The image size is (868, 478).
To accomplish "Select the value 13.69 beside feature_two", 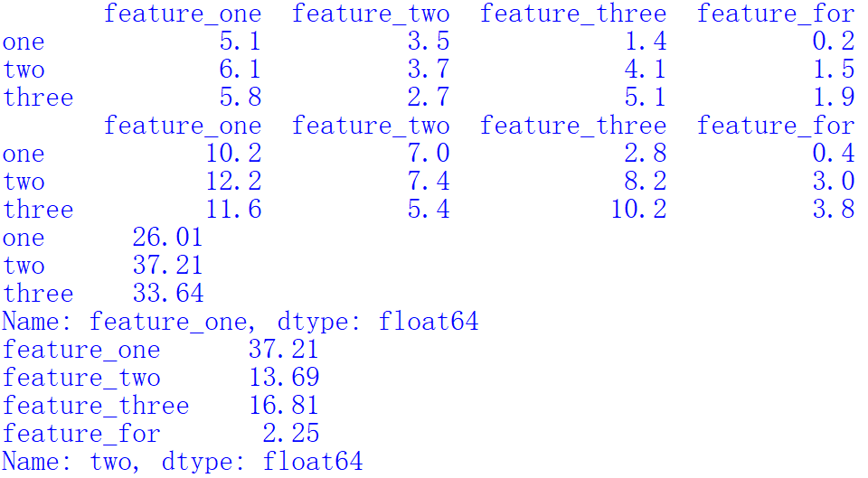I will 284,378.
